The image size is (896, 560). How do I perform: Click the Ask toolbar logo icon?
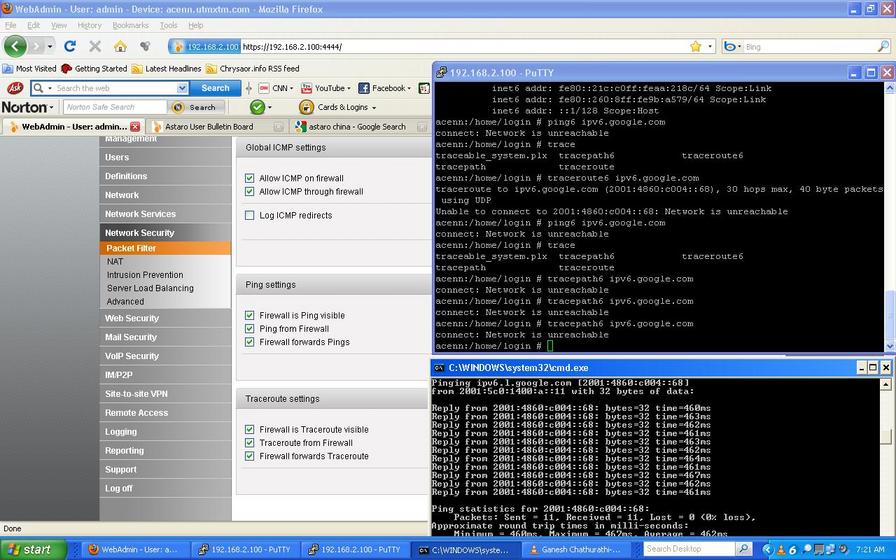(15, 88)
